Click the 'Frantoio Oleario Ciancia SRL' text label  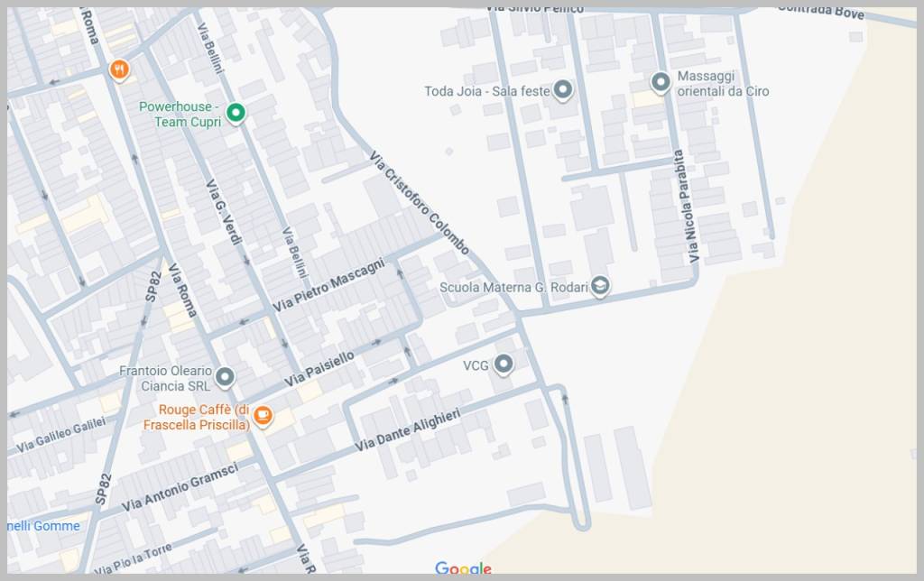pyautogui.click(x=165, y=378)
